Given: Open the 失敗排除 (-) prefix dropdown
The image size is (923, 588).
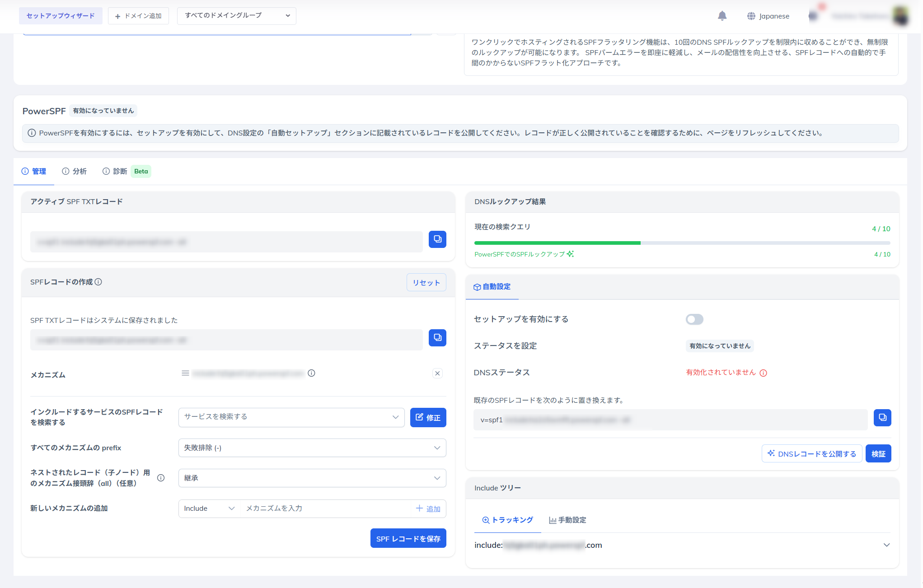Looking at the screenshot, I should pos(312,448).
